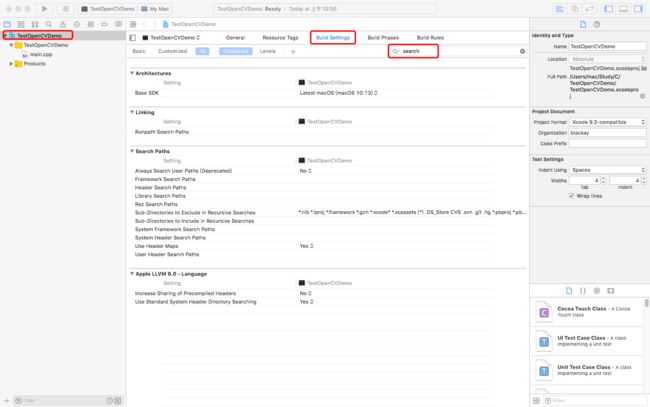Collapse Apple LLVM 9.0 - Language section
Viewport: 650px width, 407px height.
coord(132,274)
